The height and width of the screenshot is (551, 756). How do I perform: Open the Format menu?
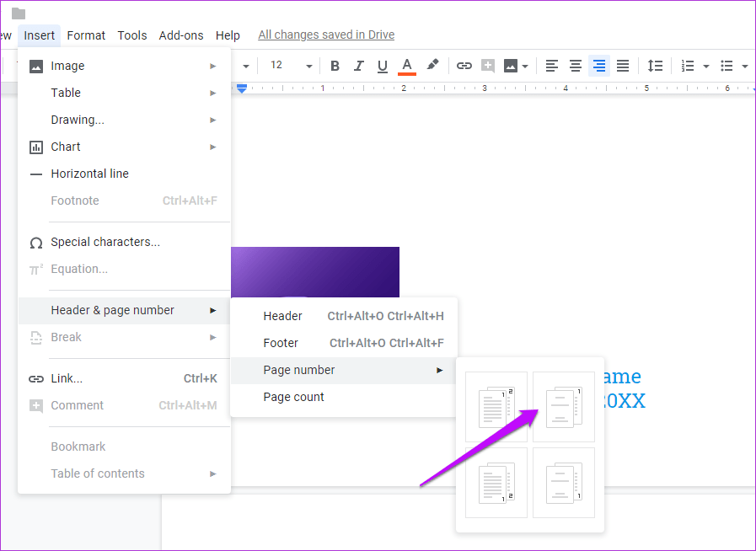(x=86, y=35)
